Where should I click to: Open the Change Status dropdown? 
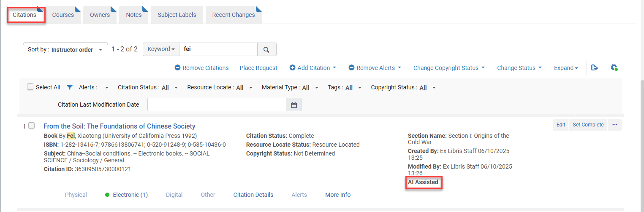[x=519, y=68]
